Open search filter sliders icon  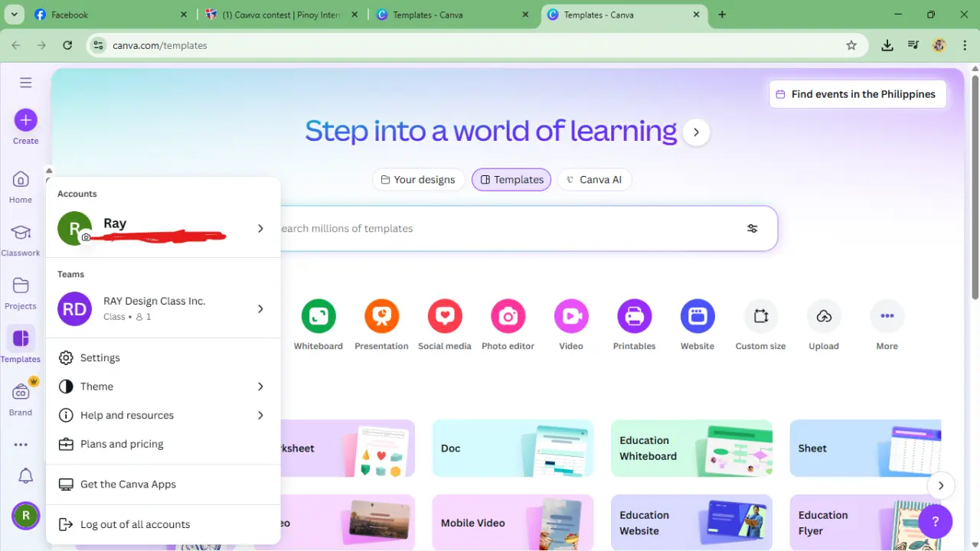tap(753, 228)
